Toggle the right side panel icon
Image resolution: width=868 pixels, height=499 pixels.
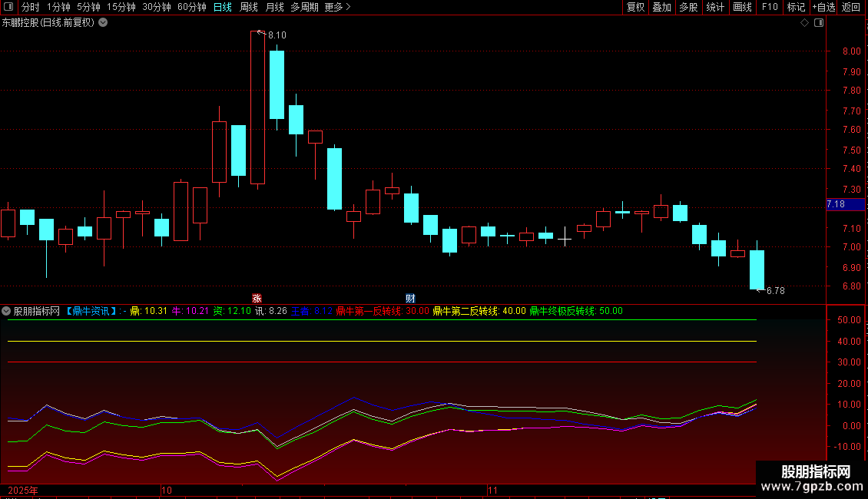[x=818, y=23]
